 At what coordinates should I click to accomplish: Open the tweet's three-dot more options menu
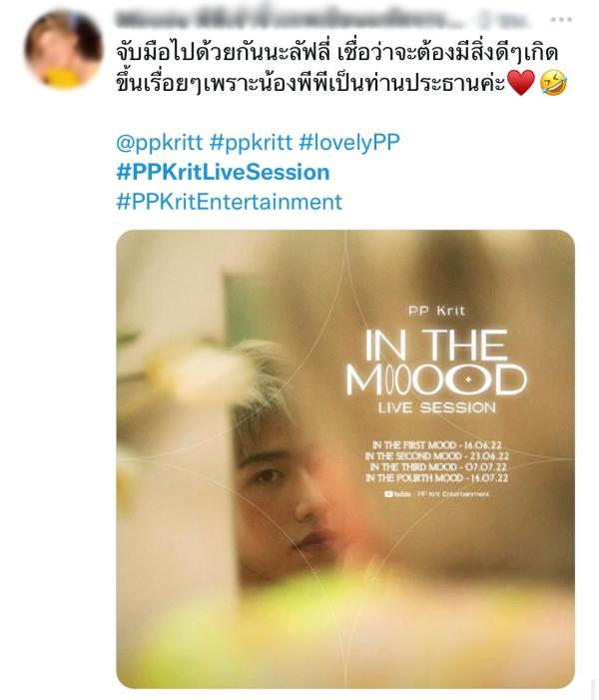tap(561, 20)
